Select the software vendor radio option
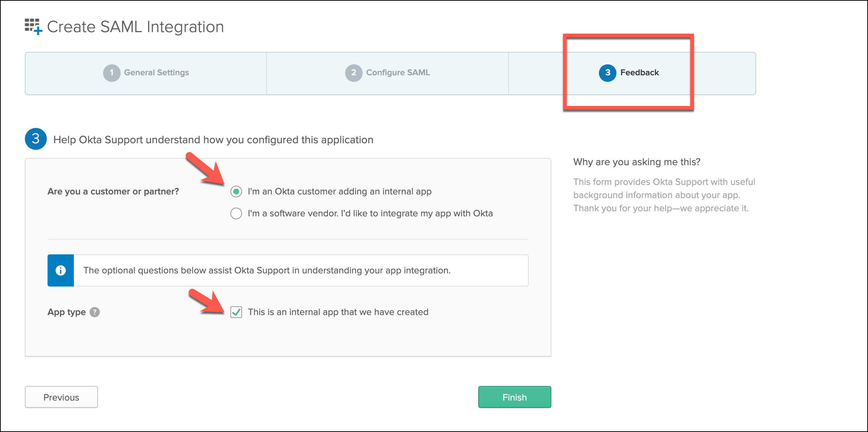 pos(236,213)
